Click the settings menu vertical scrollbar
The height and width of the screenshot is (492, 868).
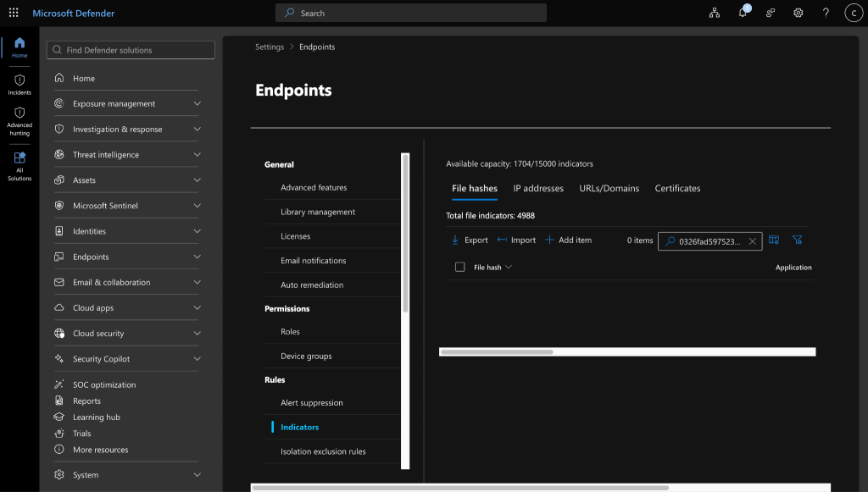pos(405,233)
